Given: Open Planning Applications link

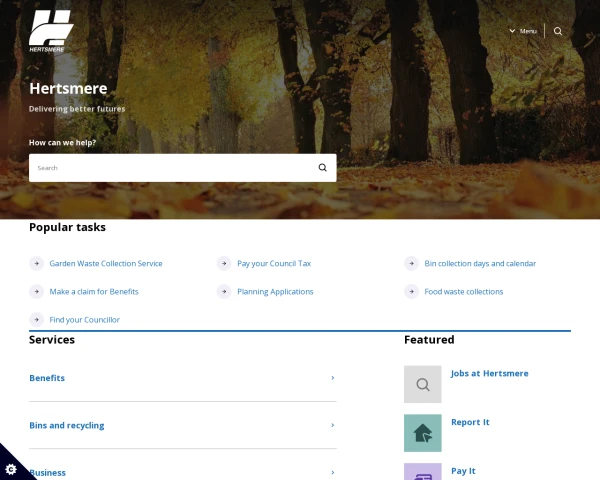Looking at the screenshot, I should coord(275,292).
